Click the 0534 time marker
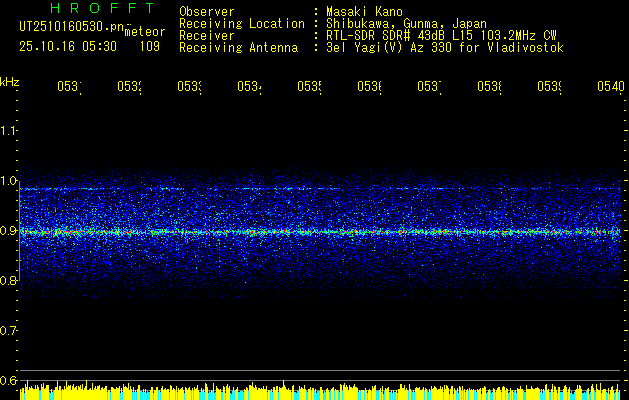629x400 pixels. point(250,87)
